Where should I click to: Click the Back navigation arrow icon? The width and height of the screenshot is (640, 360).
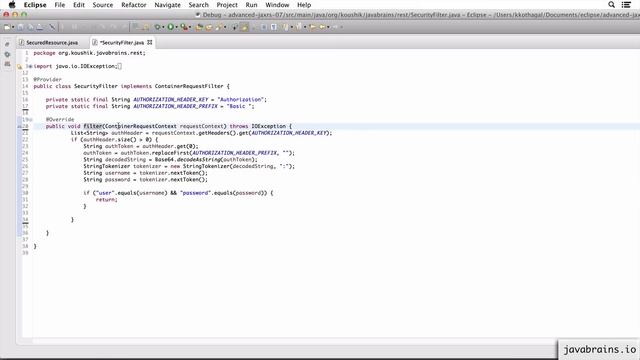pos(322,27)
